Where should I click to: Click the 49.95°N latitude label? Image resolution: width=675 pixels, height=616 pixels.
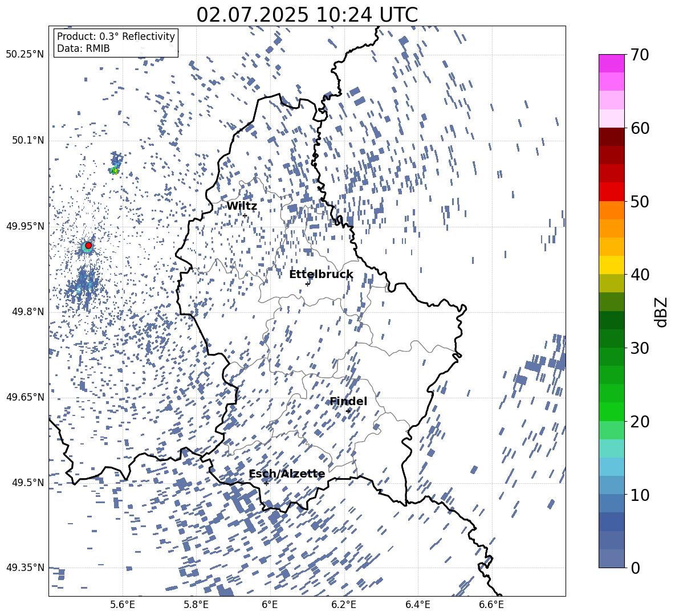pyautogui.click(x=25, y=226)
